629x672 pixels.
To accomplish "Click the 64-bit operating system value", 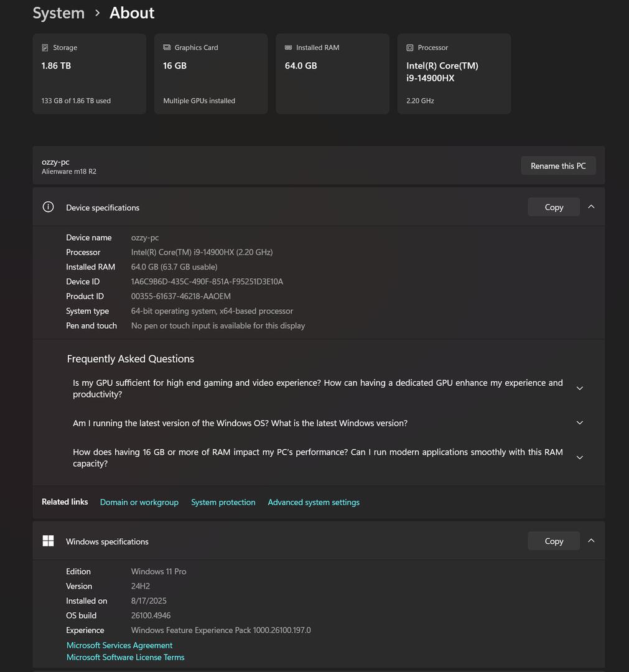I will point(212,311).
